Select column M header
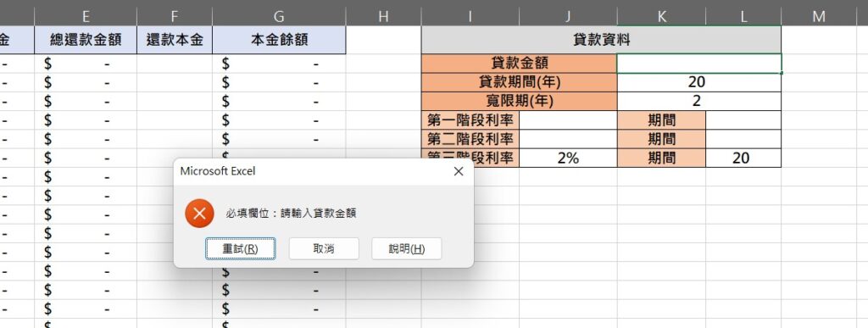 point(819,17)
